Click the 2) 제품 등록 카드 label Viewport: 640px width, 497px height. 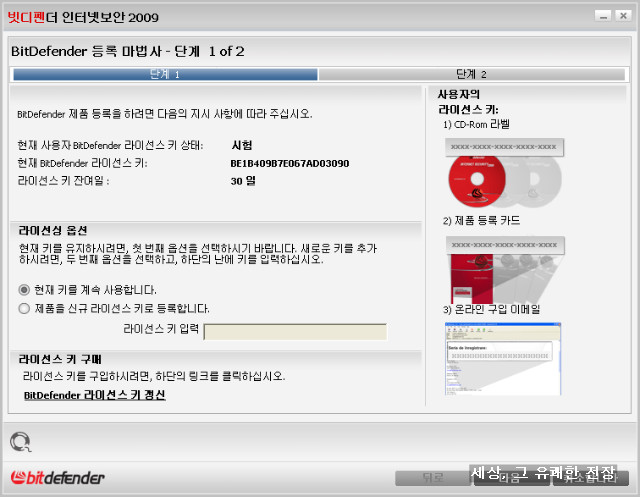(x=481, y=221)
